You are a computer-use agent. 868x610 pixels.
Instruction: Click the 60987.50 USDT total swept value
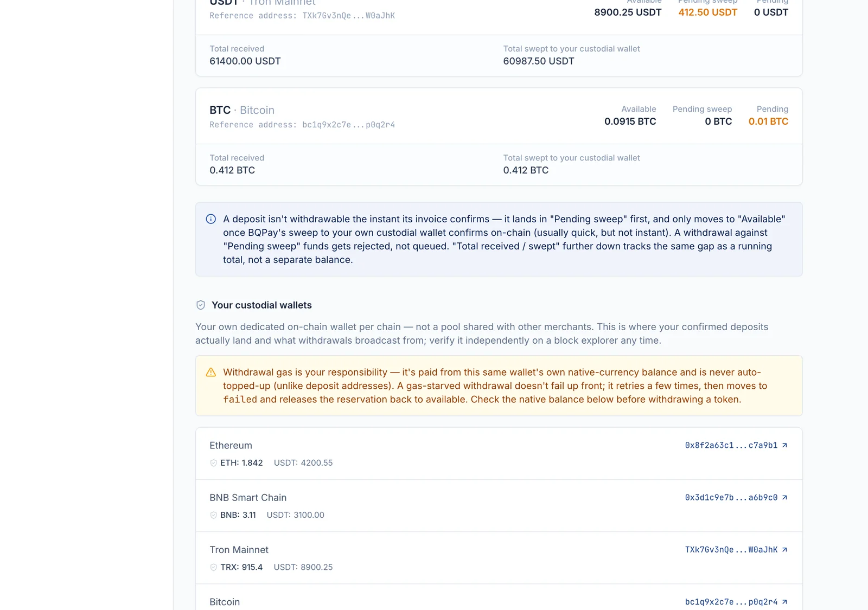pyautogui.click(x=539, y=61)
